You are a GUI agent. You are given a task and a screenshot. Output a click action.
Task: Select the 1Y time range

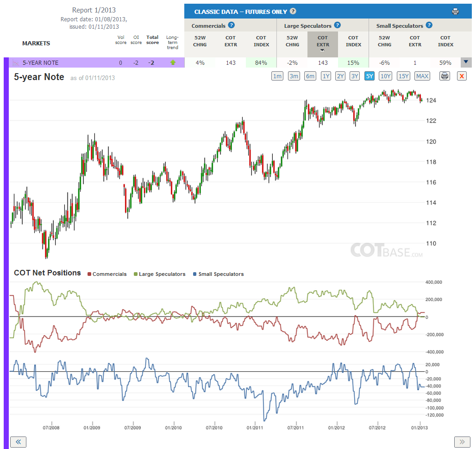[326, 76]
